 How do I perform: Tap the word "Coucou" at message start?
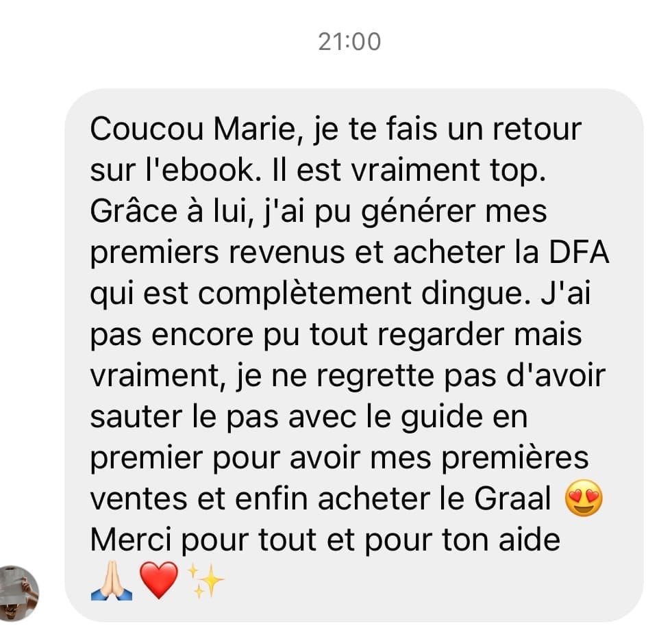click(x=147, y=129)
